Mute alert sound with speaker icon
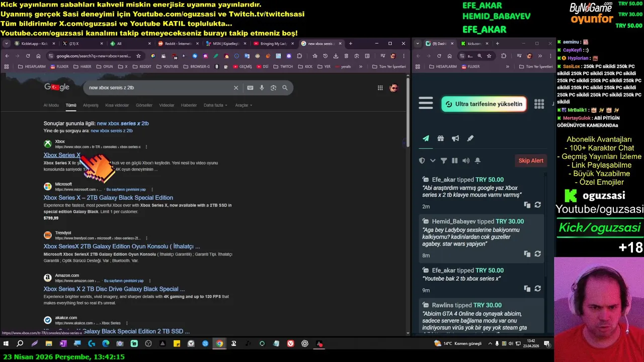 (466, 160)
